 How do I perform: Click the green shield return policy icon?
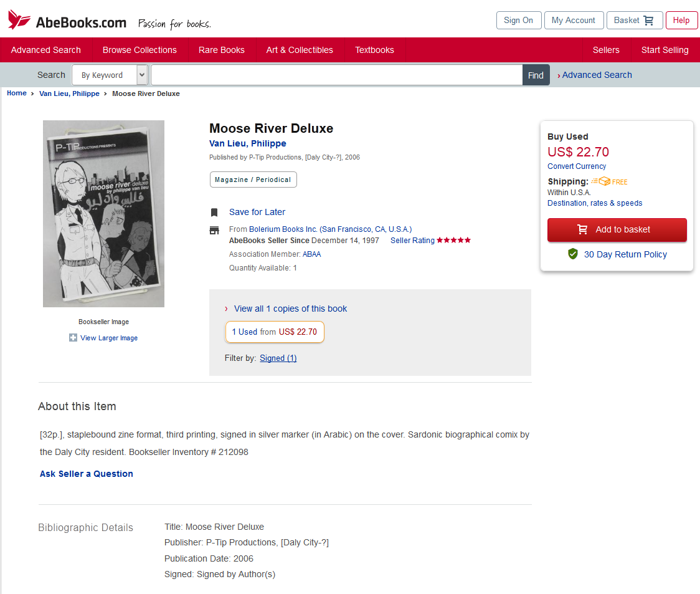[573, 254]
